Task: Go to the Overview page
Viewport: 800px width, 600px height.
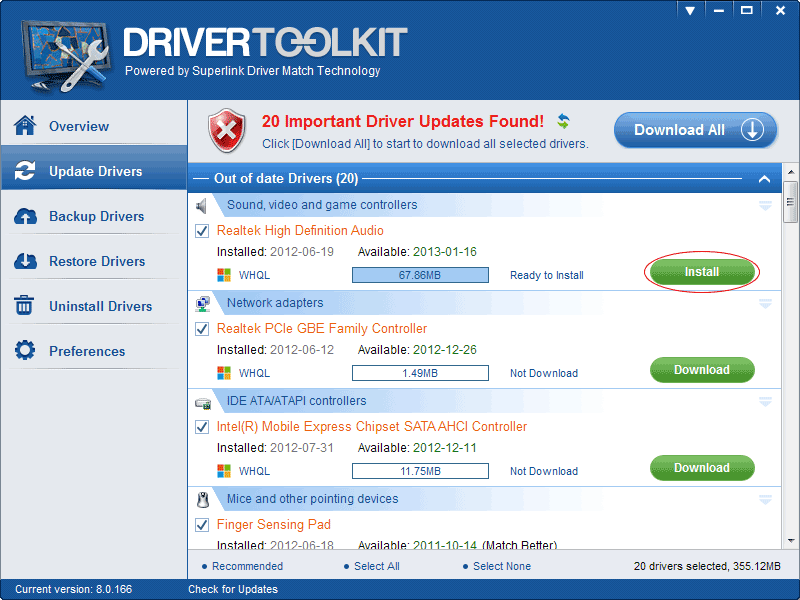Action: point(94,126)
